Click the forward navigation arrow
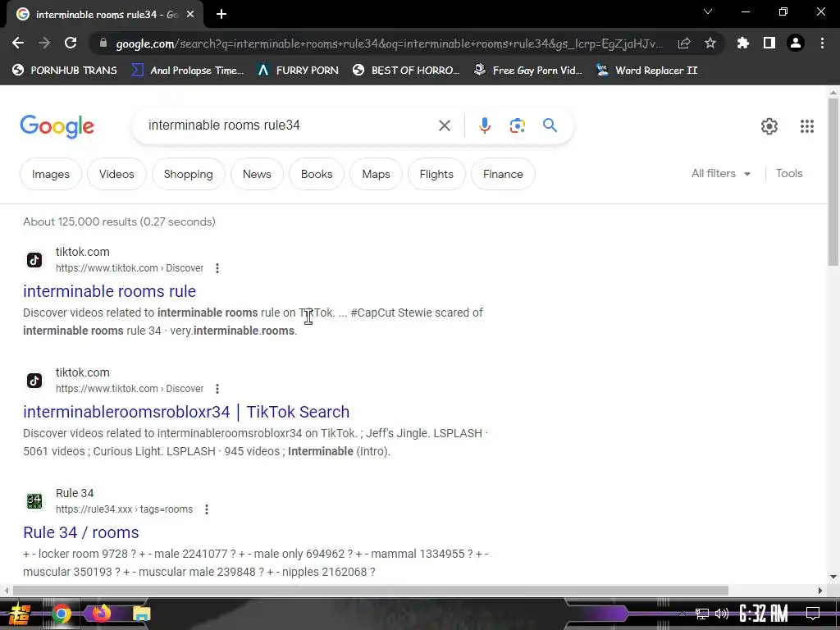This screenshot has width=840, height=630. pyautogui.click(x=44, y=43)
